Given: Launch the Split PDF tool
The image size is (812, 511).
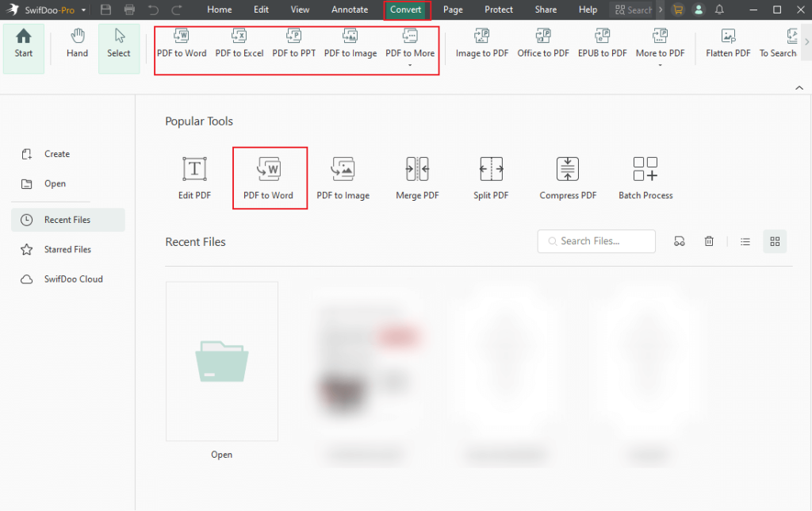Looking at the screenshot, I should pos(491,176).
